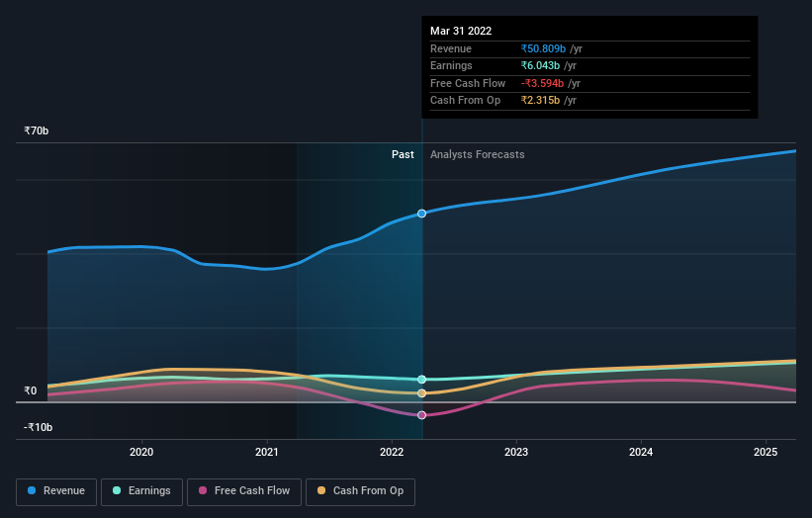Click the orange Cash From Op legend dot
This screenshot has height=518, width=812.
(x=321, y=490)
